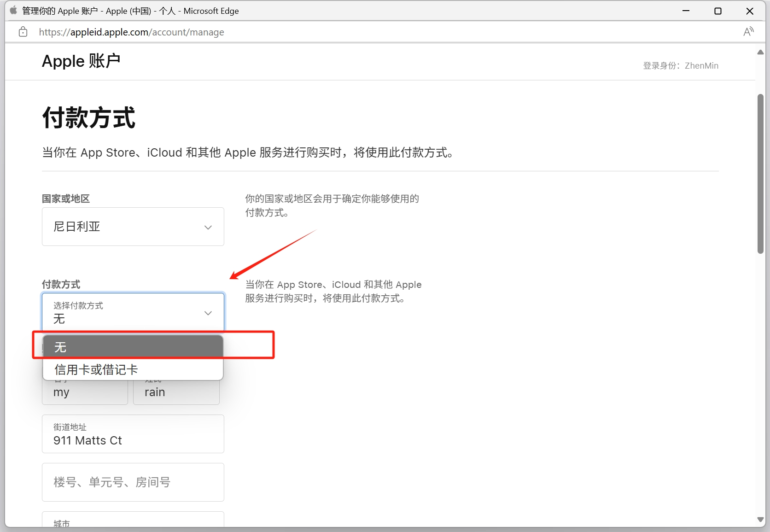
Task: Open Read Aloud from the address bar icon
Action: 748,32
